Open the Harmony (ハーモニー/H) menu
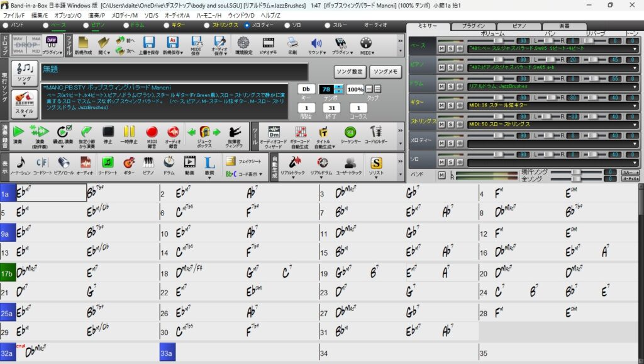644x364 pixels. pyautogui.click(x=209, y=15)
